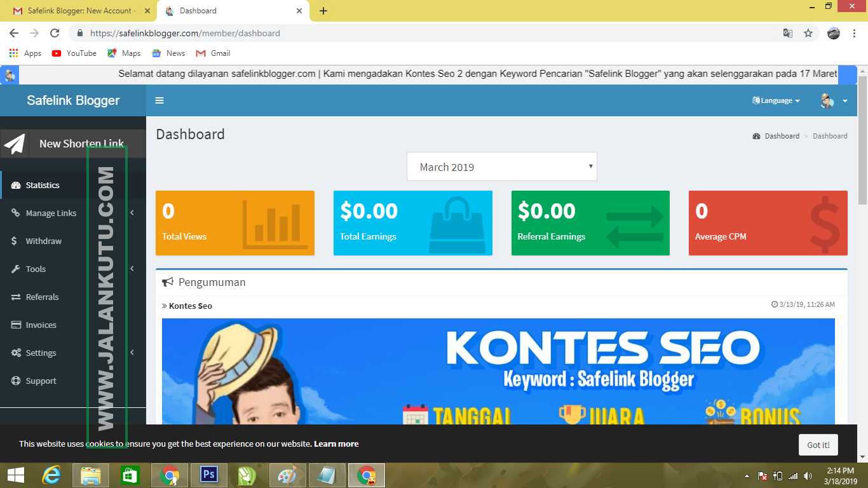This screenshot has width=868, height=488.
Task: Open the Gmail bookmark
Action: (214, 53)
